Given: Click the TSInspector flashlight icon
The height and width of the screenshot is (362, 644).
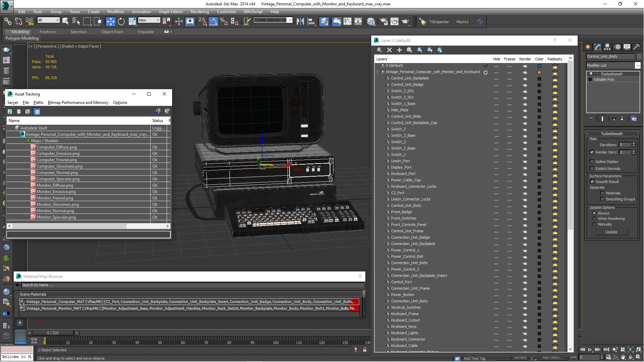Looking at the screenshot, I should click(x=422, y=22).
